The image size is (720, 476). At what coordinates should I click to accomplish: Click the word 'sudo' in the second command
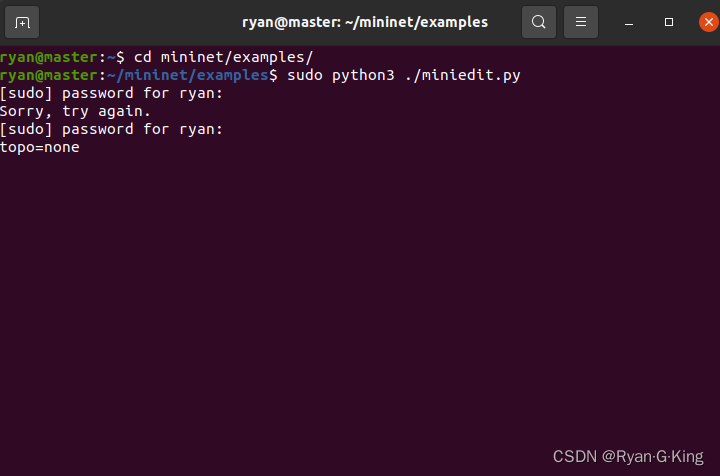point(305,75)
